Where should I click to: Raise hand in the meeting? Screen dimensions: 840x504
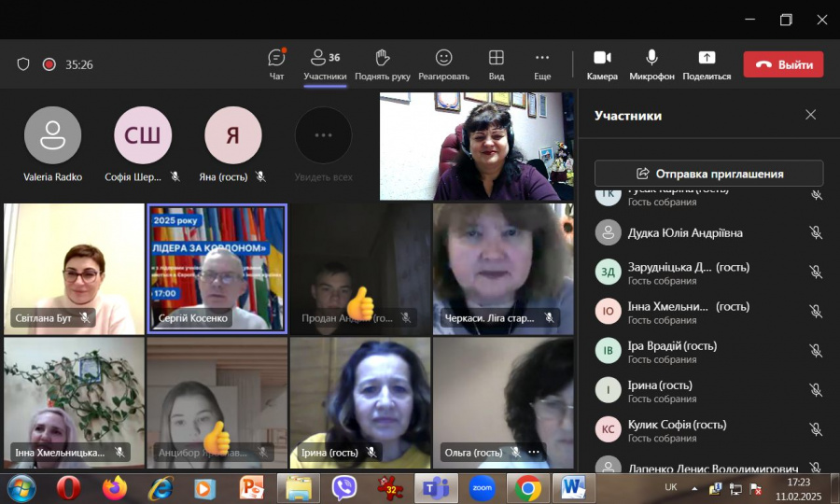(382, 64)
